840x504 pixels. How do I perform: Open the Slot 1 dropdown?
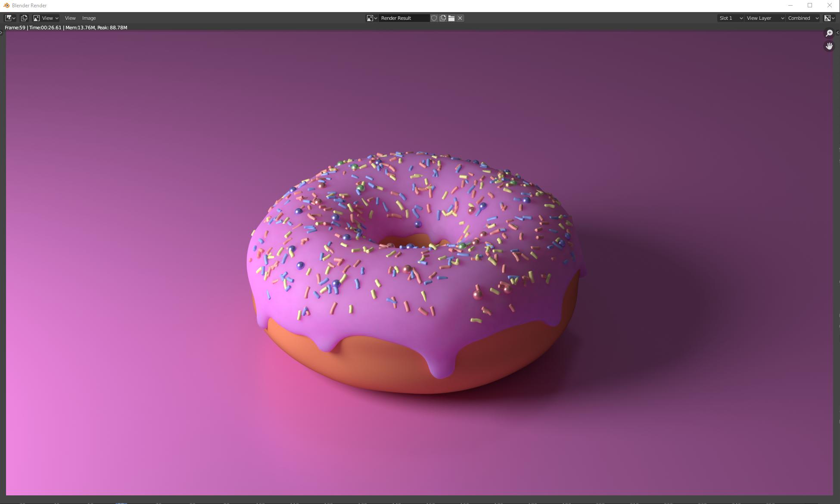(x=731, y=18)
